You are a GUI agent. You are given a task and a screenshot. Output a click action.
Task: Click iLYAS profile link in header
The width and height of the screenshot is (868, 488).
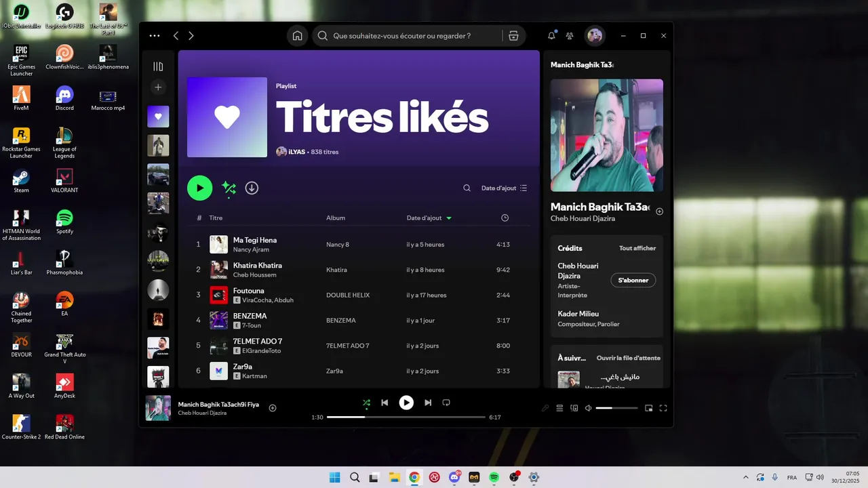pos(296,152)
